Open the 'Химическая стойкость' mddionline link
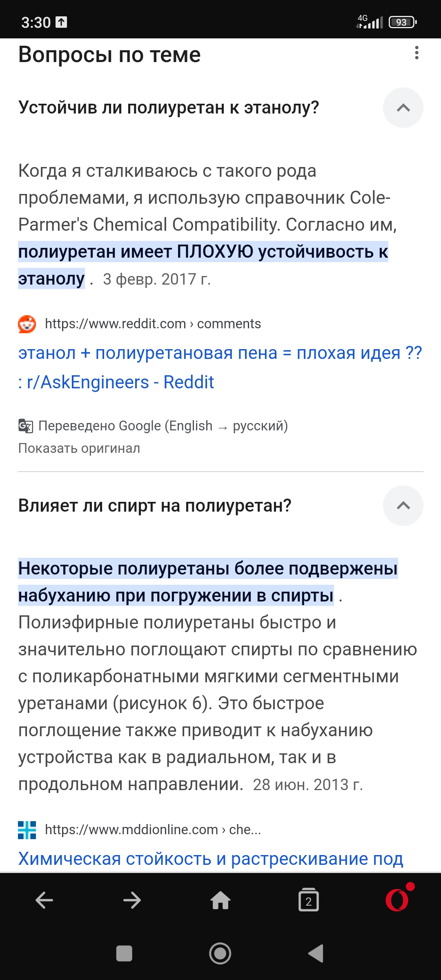Image resolution: width=441 pixels, height=980 pixels. coord(211,859)
